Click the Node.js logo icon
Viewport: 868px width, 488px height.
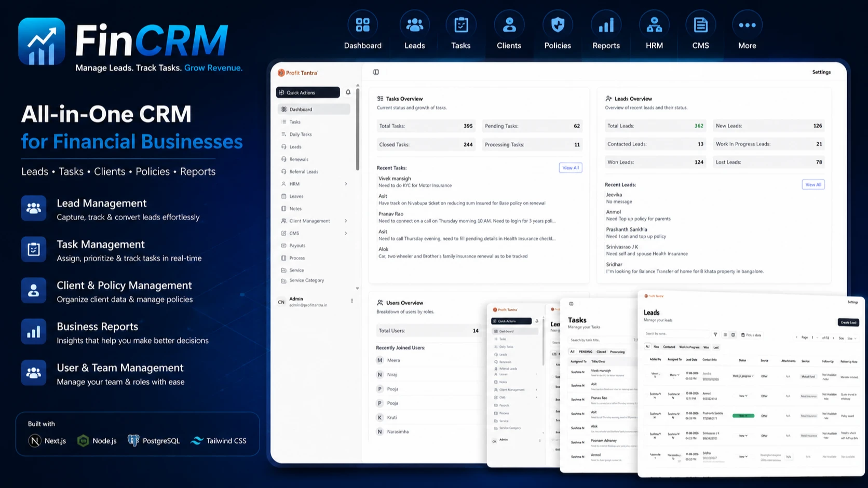pyautogui.click(x=83, y=441)
